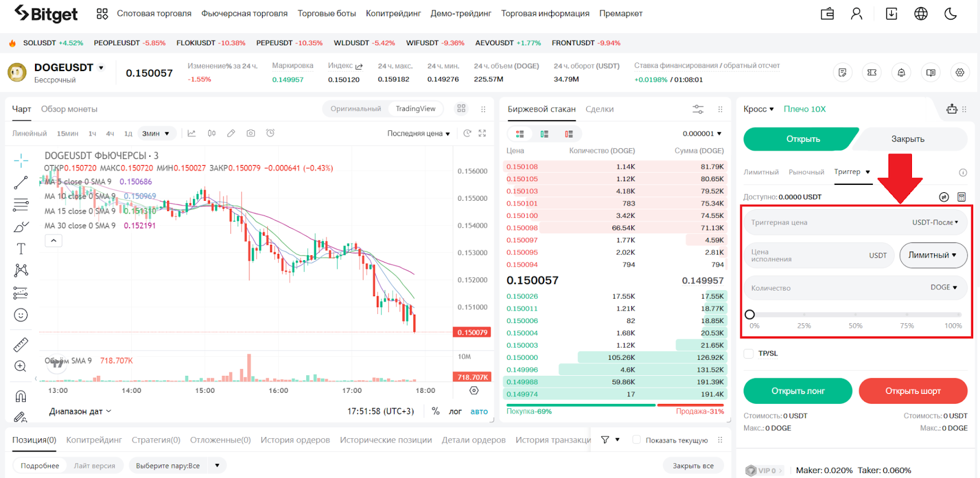Open the price alert bell icon
Viewport: 980px width, 478px height.
click(901, 72)
